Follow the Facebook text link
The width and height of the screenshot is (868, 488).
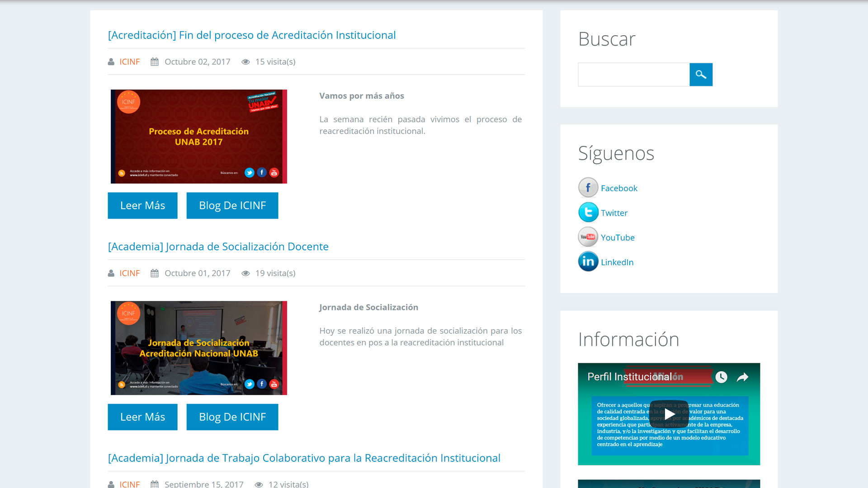coord(619,188)
